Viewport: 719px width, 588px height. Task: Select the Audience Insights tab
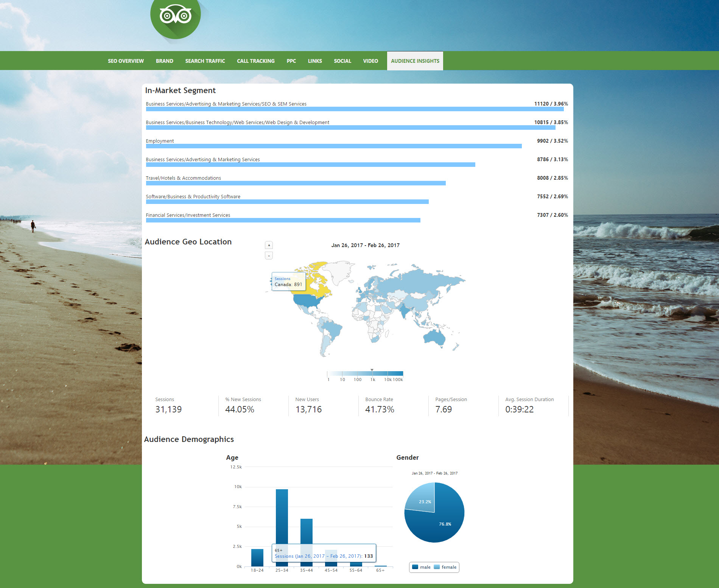point(415,61)
